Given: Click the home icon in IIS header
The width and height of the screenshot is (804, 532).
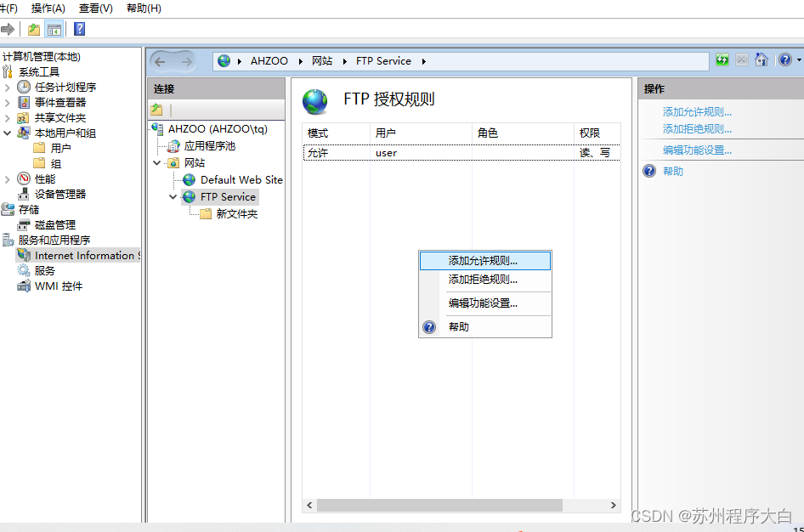Looking at the screenshot, I should [x=762, y=60].
